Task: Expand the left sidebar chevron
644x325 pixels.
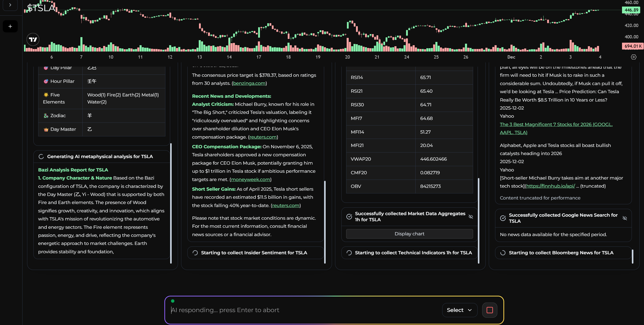Action: click(10, 5)
